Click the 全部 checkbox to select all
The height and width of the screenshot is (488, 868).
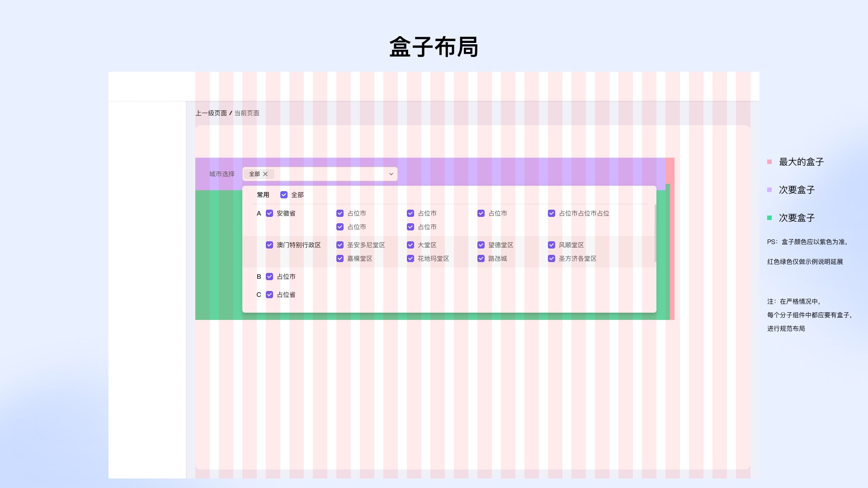[x=284, y=195]
